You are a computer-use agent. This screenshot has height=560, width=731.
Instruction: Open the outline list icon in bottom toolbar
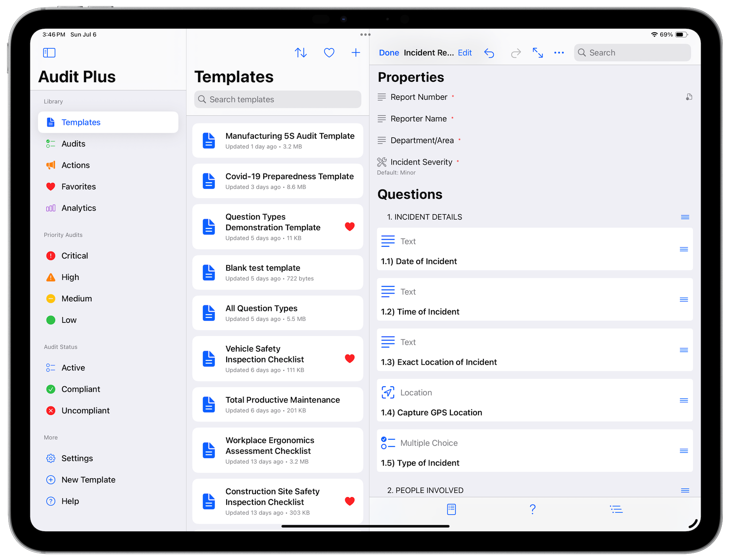(x=616, y=509)
